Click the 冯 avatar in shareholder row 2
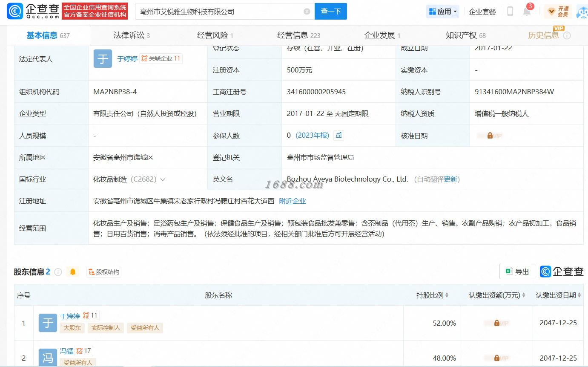 (x=48, y=357)
